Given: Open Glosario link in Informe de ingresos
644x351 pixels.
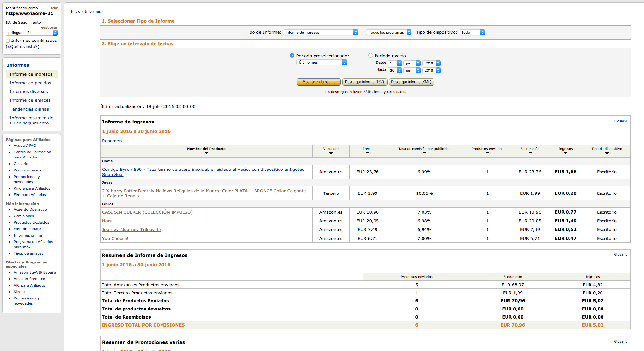Looking at the screenshot, I should click(x=620, y=121).
